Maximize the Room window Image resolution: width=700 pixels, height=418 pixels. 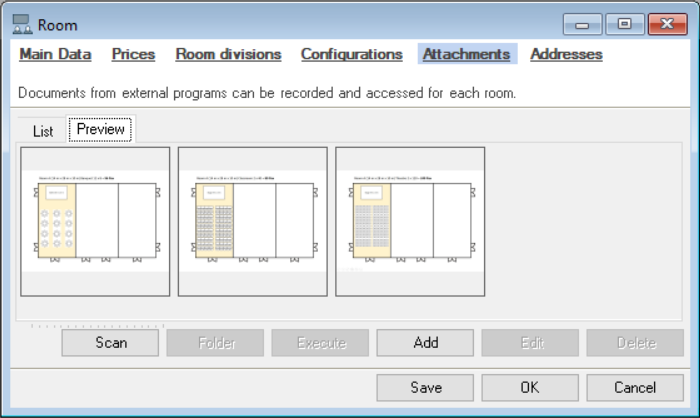(624, 24)
